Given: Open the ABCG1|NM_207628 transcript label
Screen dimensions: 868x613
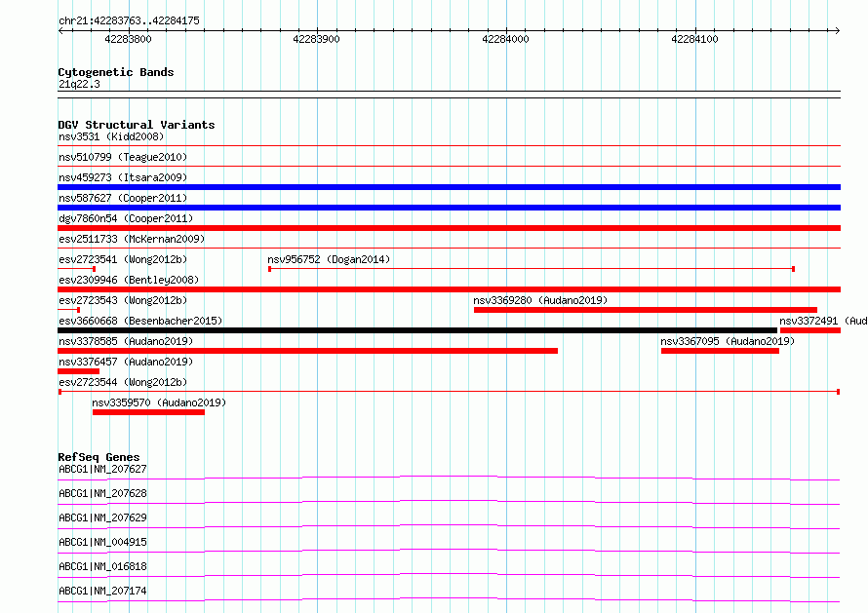Looking at the screenshot, I should pos(102,493).
